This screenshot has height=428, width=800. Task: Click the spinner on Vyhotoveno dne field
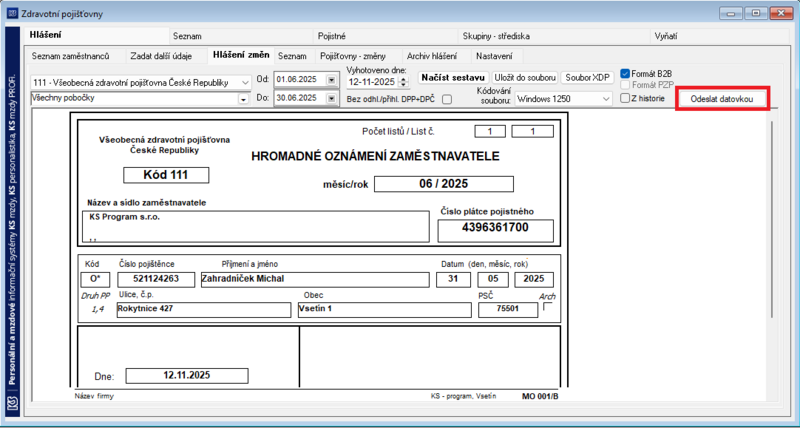click(404, 82)
